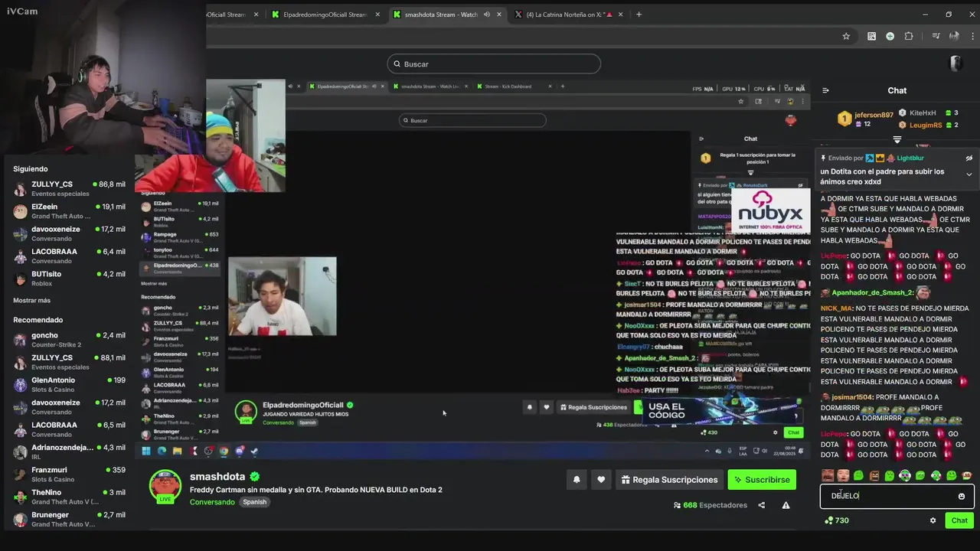
Task: Enable notifications bell for smashdota
Action: point(577,480)
